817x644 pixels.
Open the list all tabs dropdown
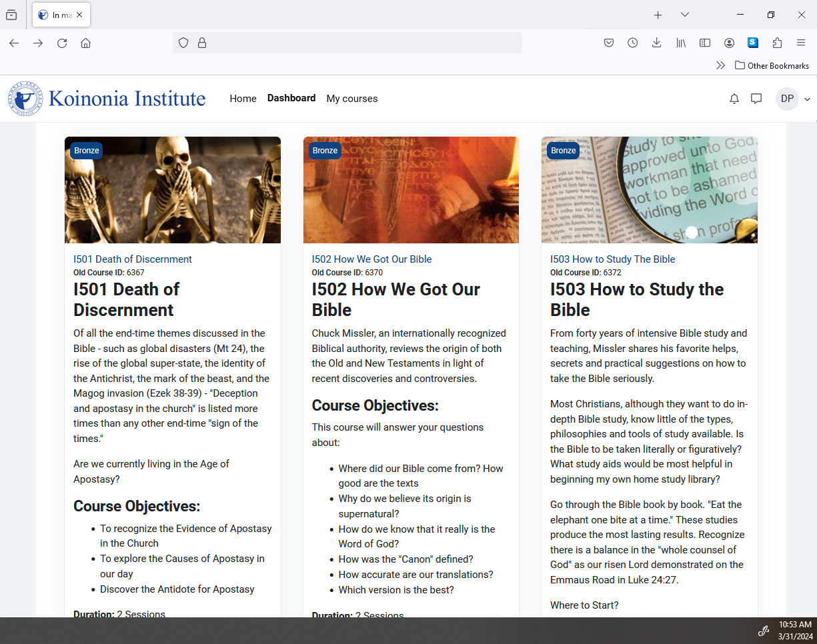pos(684,15)
